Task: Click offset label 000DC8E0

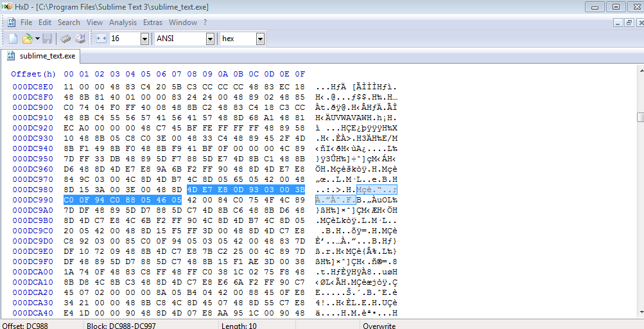Action: pos(33,87)
